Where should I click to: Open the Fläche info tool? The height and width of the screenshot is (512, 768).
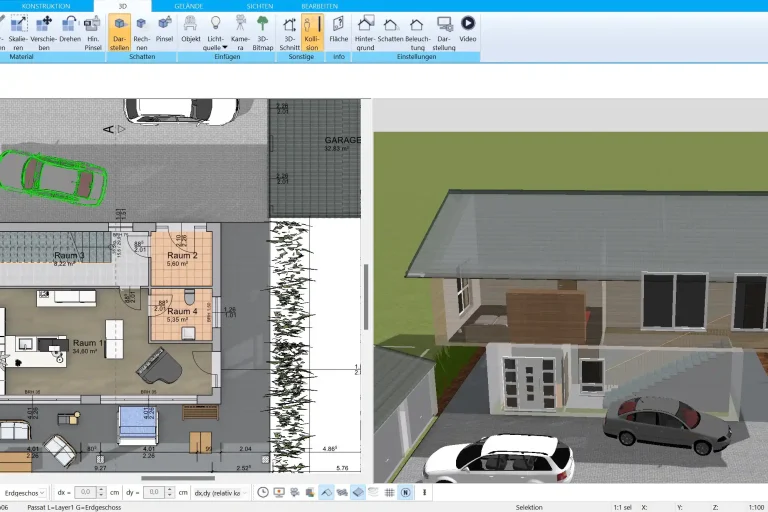pos(338,29)
